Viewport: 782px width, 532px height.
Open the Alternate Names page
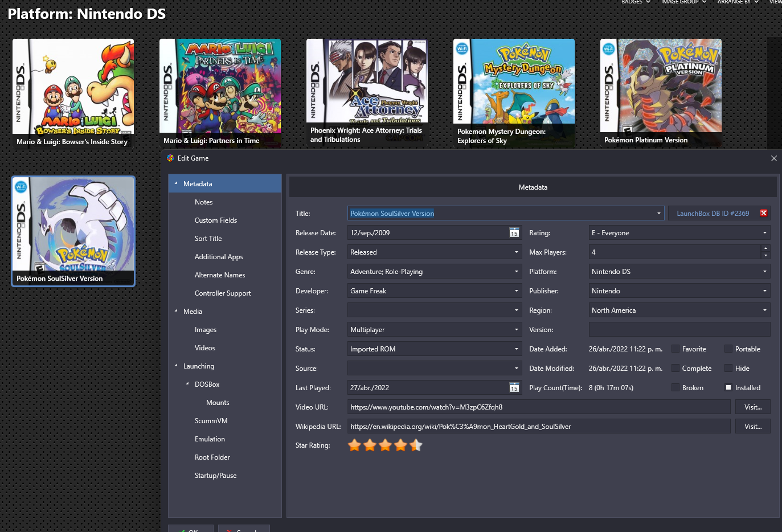coord(220,275)
